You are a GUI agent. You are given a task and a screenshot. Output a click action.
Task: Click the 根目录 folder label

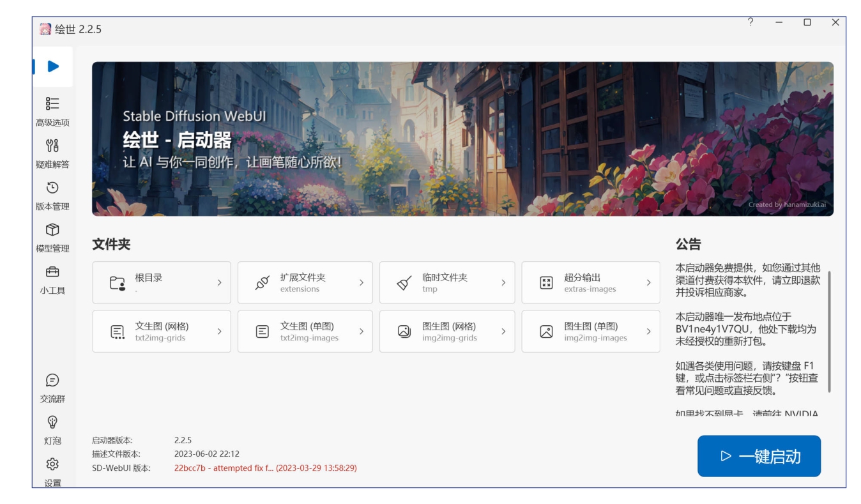[x=148, y=277]
